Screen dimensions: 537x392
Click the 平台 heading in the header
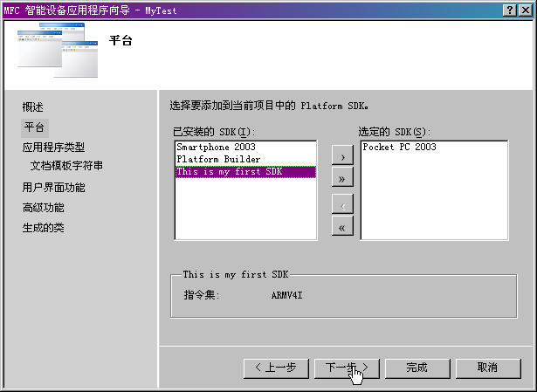[120, 41]
